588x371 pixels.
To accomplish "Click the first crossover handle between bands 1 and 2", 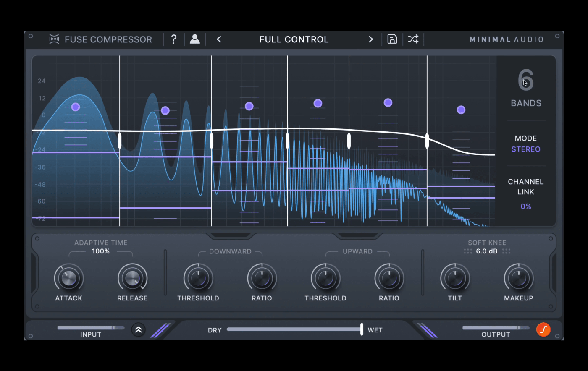I will pos(120,141).
